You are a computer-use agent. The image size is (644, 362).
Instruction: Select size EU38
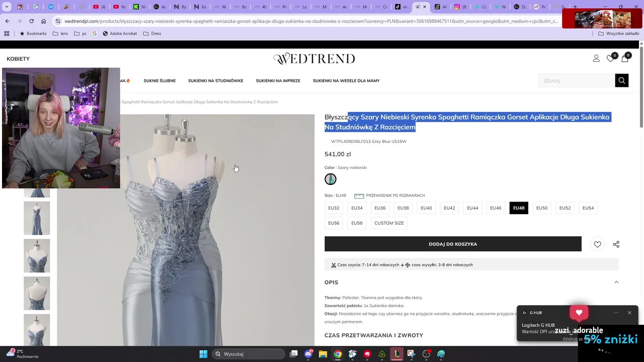point(403,208)
